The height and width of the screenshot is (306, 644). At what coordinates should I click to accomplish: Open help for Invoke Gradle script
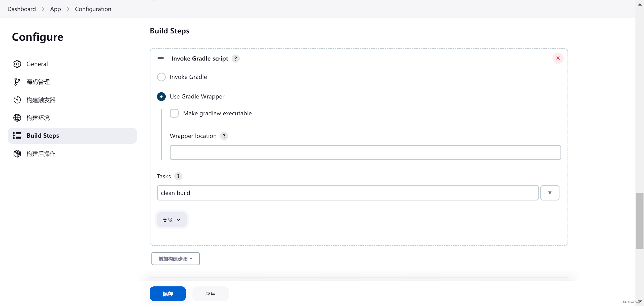(x=235, y=59)
